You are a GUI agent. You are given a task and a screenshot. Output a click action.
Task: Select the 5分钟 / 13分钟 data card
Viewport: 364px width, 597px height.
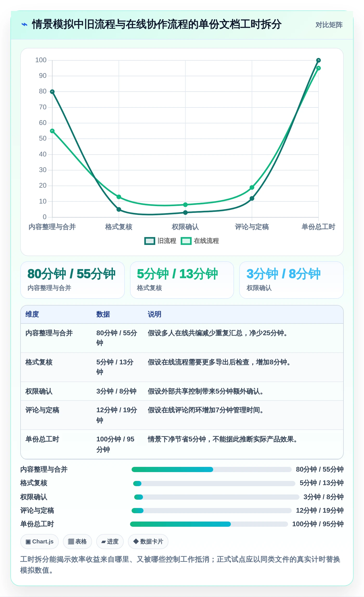182,280
